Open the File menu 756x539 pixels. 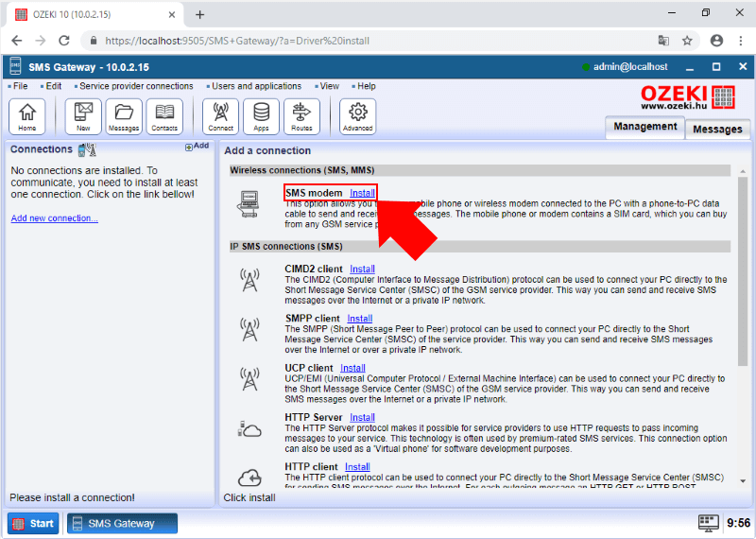[x=18, y=86]
